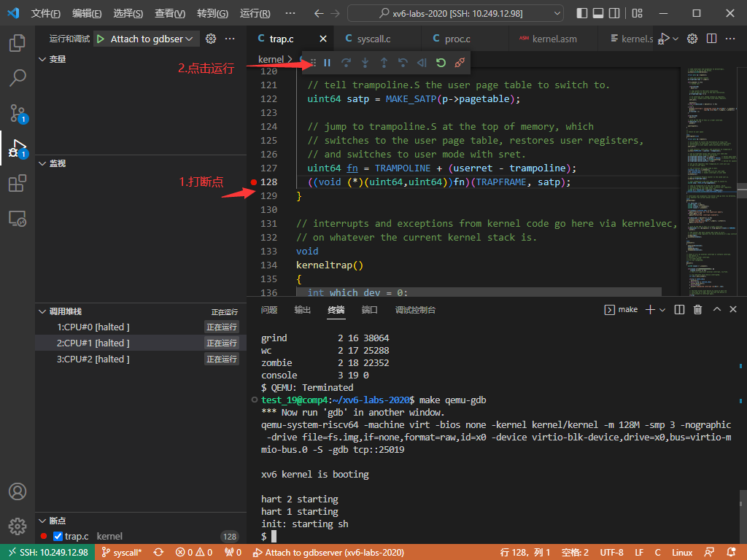Open the Search view in activity bar
The image size is (747, 560).
(18, 77)
